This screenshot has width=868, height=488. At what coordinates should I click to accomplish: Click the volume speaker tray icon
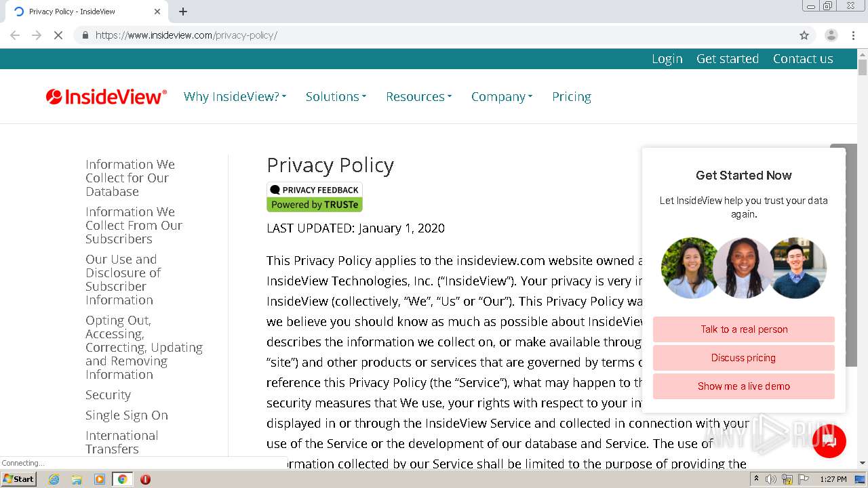click(771, 479)
